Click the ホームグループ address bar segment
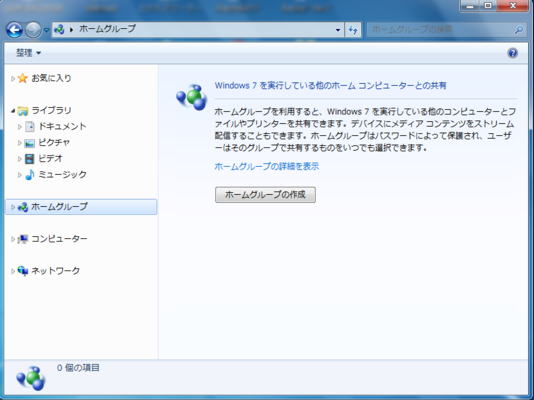534x400 pixels. 108,29
